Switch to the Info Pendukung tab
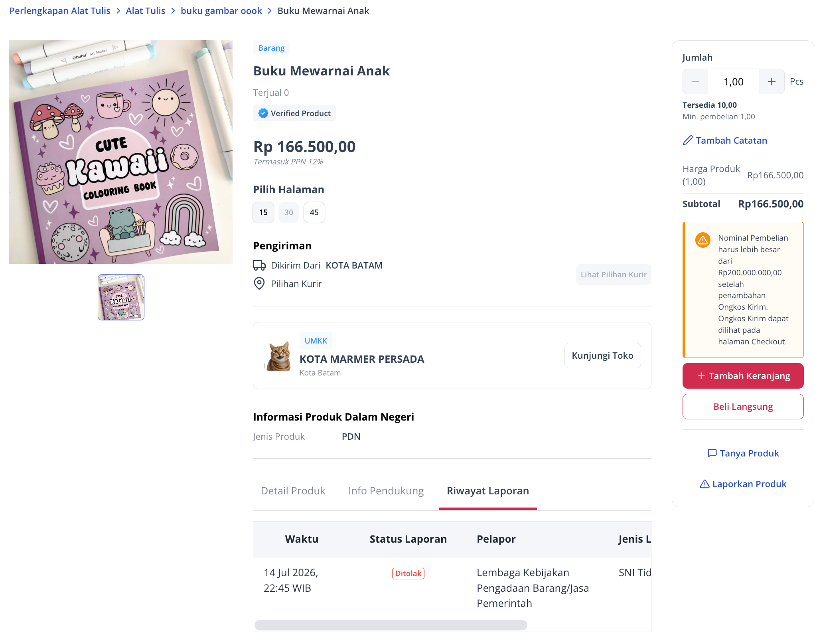This screenshot has height=644, width=815. tap(386, 491)
